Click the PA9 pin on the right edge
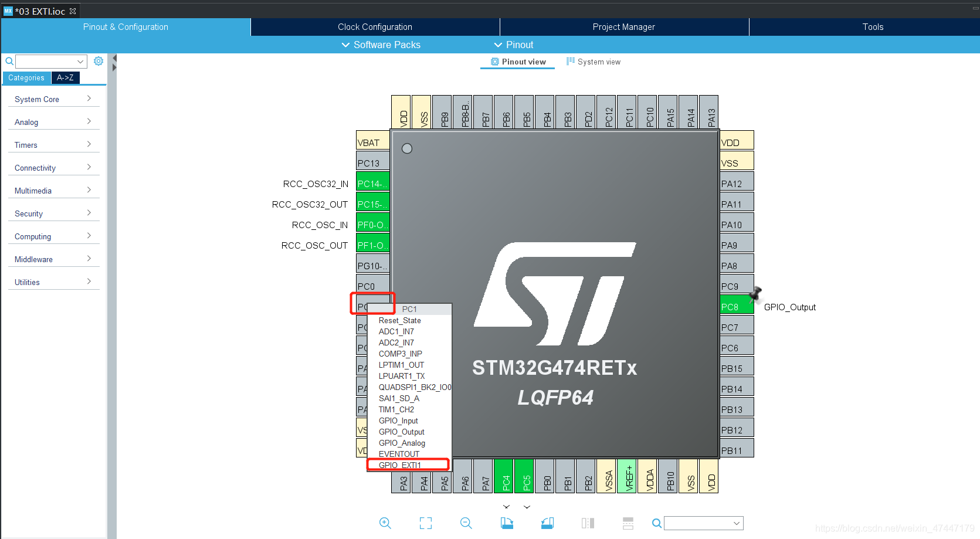Screen dimensions: 980x539 click(737, 243)
